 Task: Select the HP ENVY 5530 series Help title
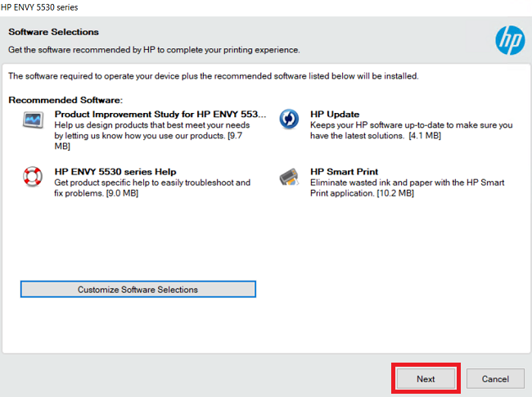coord(115,172)
